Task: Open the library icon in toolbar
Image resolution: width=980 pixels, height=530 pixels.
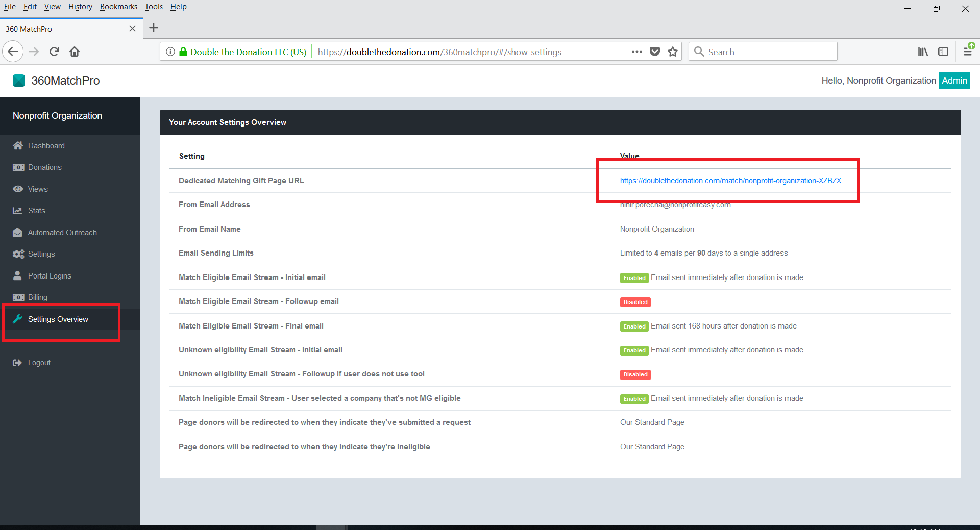Action: click(x=923, y=52)
